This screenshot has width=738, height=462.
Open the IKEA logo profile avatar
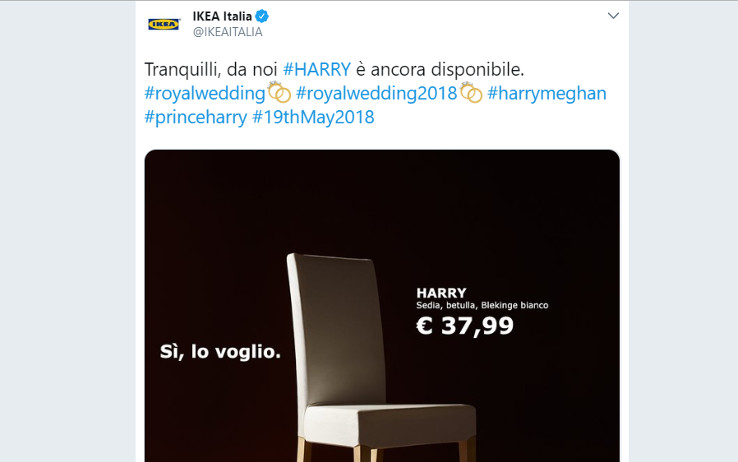pos(164,24)
